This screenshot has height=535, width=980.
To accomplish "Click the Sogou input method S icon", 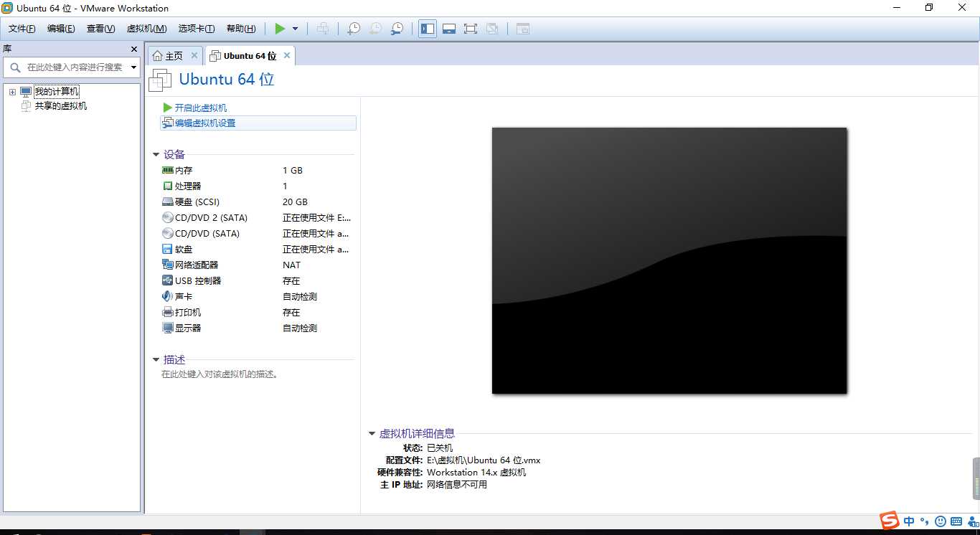I will coord(890,521).
